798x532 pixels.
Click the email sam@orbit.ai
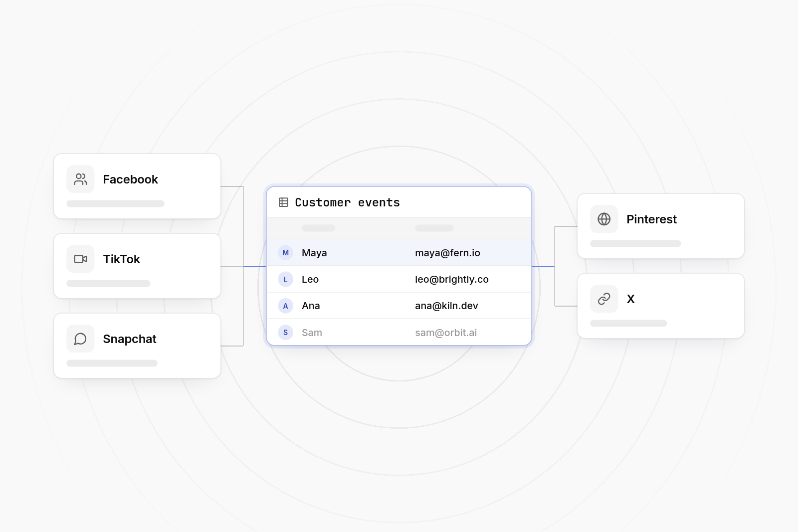(x=446, y=333)
